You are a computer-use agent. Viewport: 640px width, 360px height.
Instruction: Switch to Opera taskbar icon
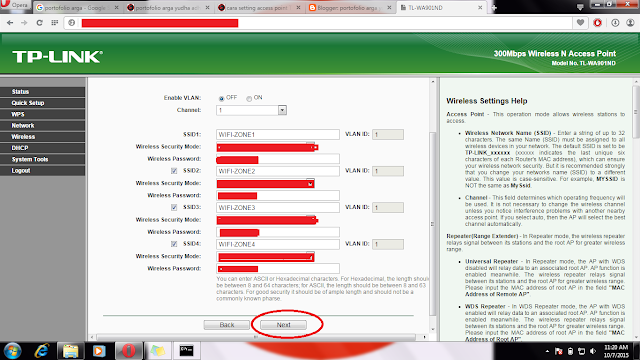tap(129, 351)
